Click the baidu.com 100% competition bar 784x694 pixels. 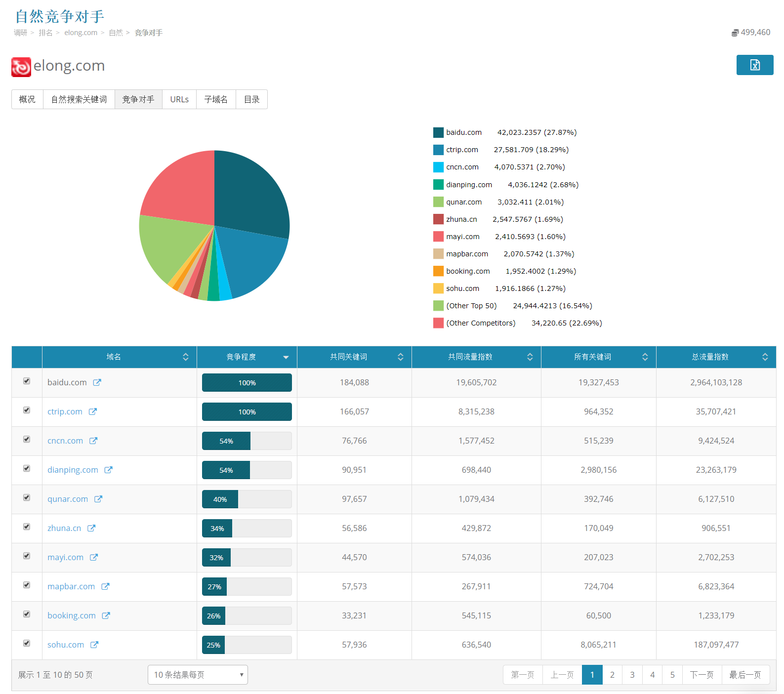[247, 383]
